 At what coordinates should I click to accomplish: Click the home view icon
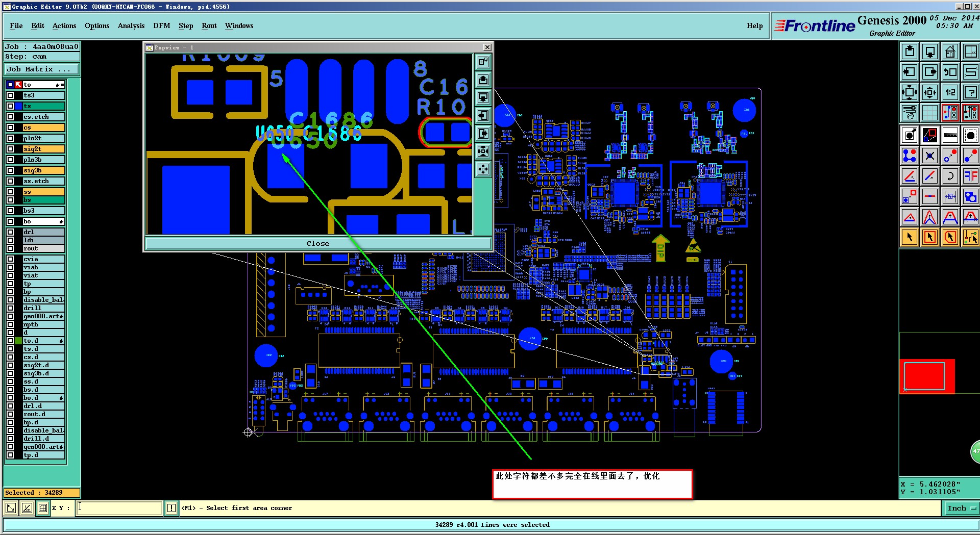tap(950, 52)
